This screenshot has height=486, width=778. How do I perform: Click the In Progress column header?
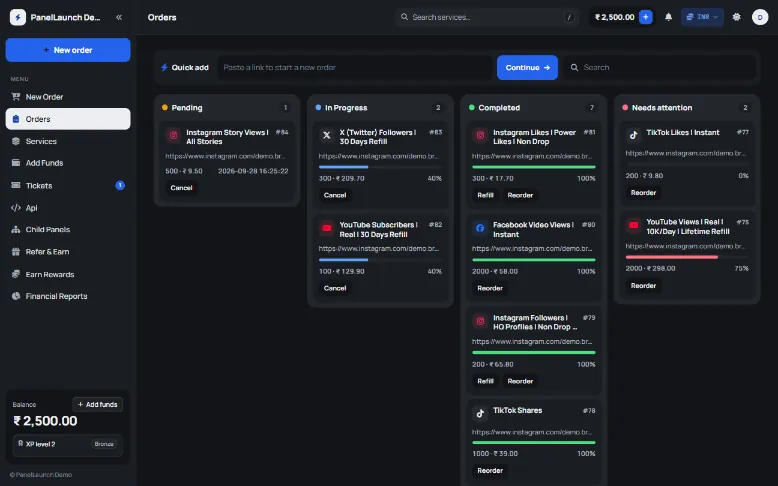380,108
